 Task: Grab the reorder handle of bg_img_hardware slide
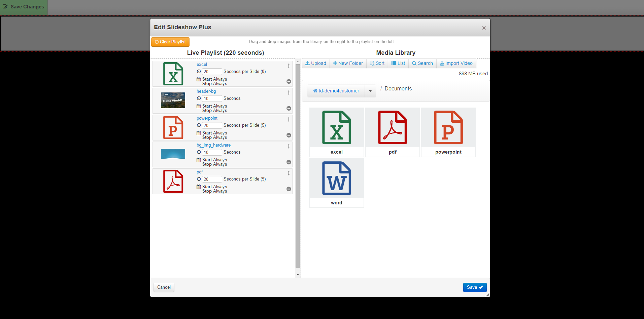click(289, 146)
